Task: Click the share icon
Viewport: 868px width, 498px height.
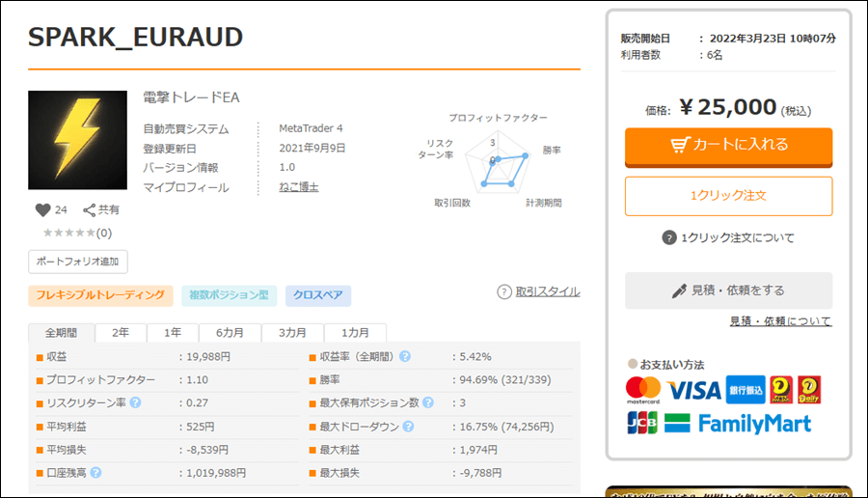Action: [x=89, y=209]
